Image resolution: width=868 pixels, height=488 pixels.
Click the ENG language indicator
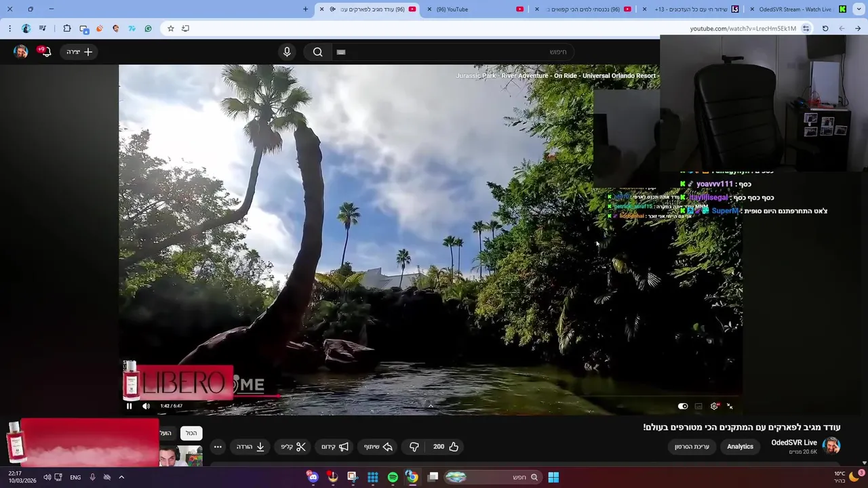pyautogui.click(x=75, y=477)
